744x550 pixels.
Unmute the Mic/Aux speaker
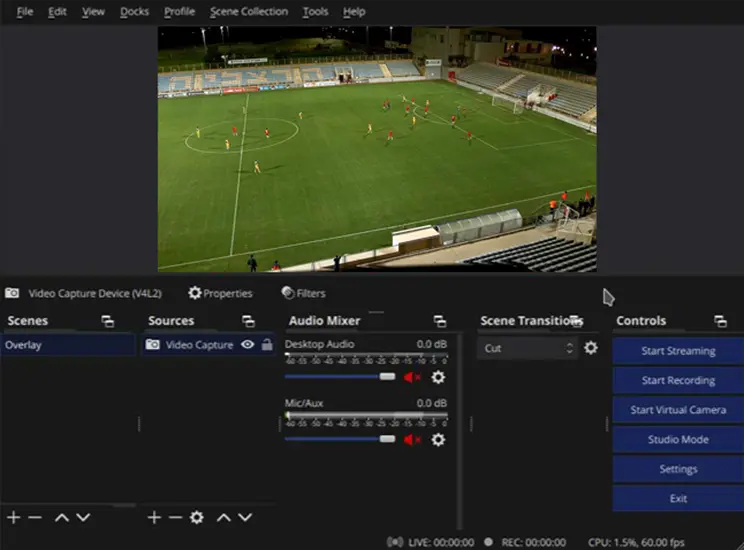tap(412, 439)
